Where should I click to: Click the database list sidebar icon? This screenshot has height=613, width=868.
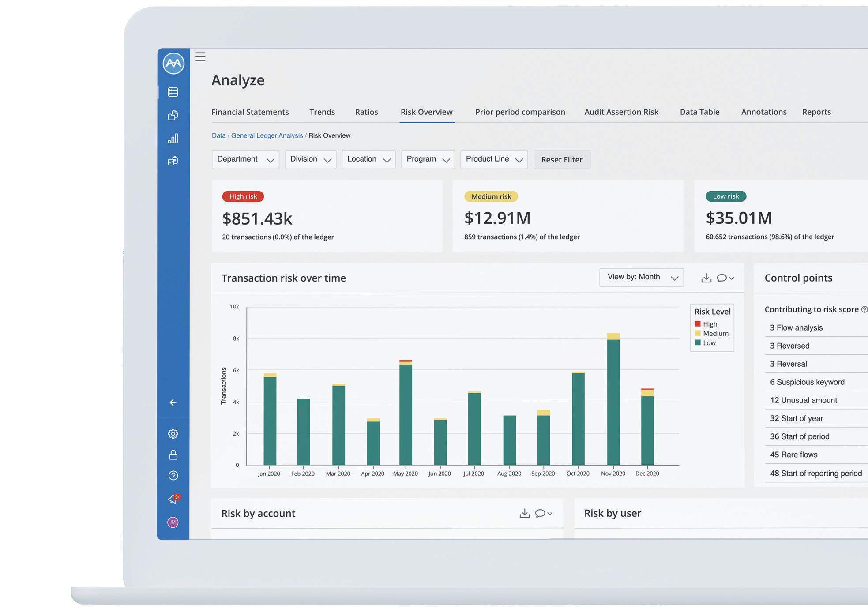[x=173, y=92]
